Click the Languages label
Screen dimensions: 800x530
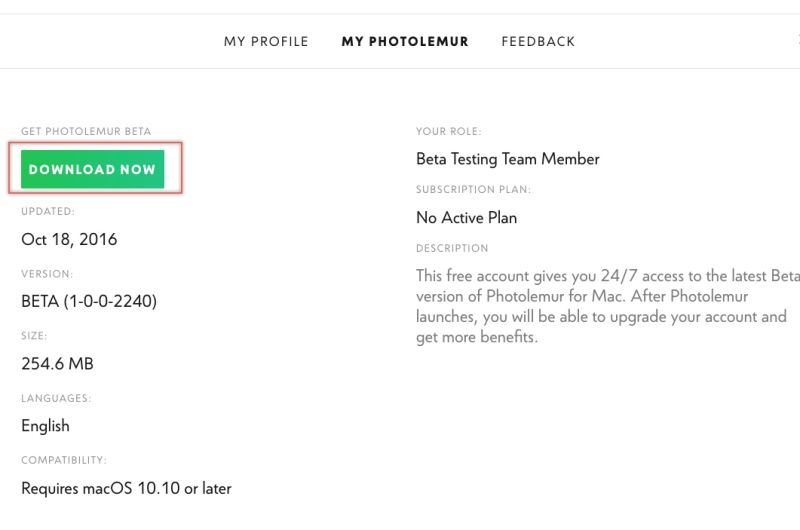56,399
